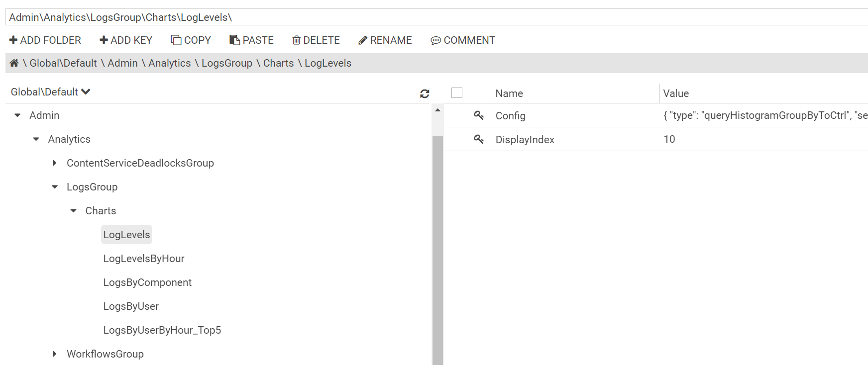
Task: Click the Add Key button
Action: (126, 40)
